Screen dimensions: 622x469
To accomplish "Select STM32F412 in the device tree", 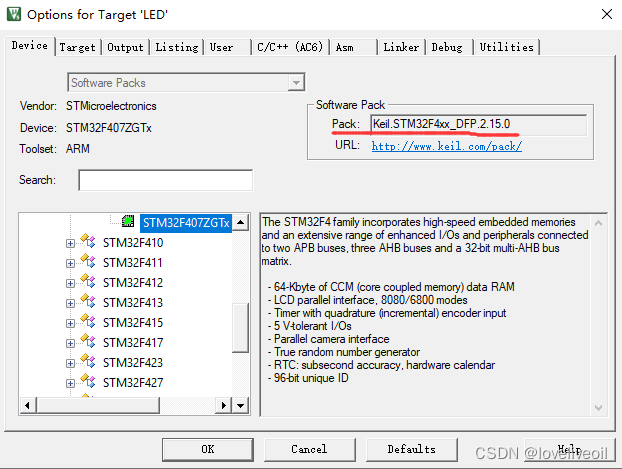I will (133, 283).
